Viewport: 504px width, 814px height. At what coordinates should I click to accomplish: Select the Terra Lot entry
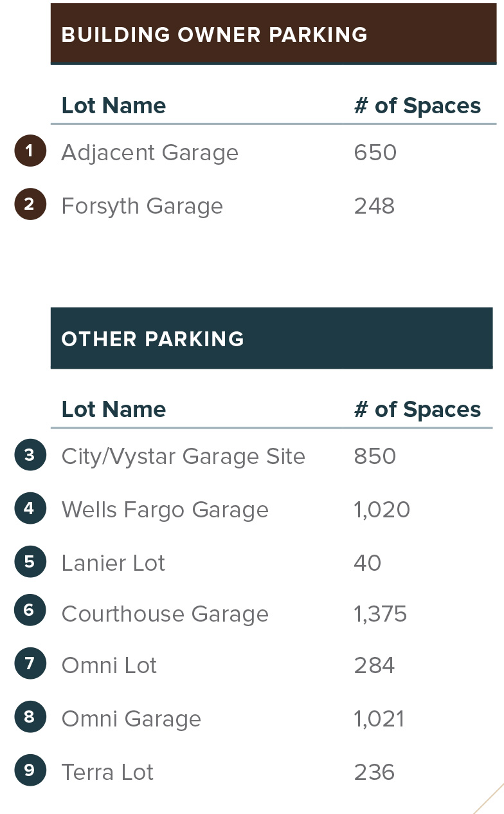pyautogui.click(x=107, y=772)
